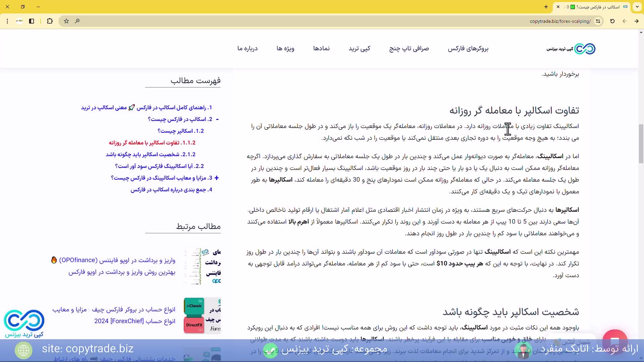Select کپی ترید in the navigation menu

tap(360, 49)
